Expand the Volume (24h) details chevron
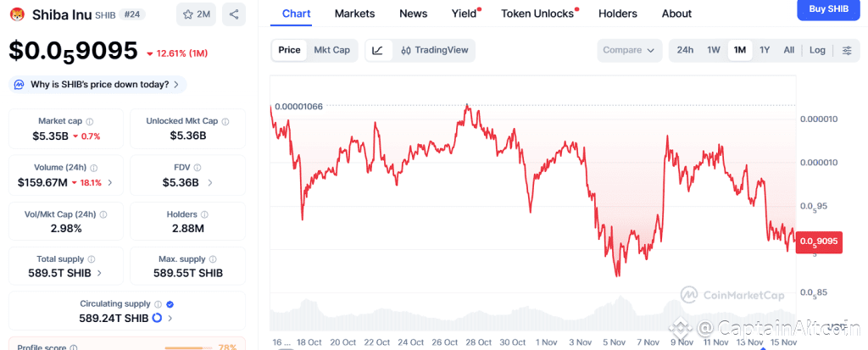This screenshot has width=868, height=350. [110, 182]
